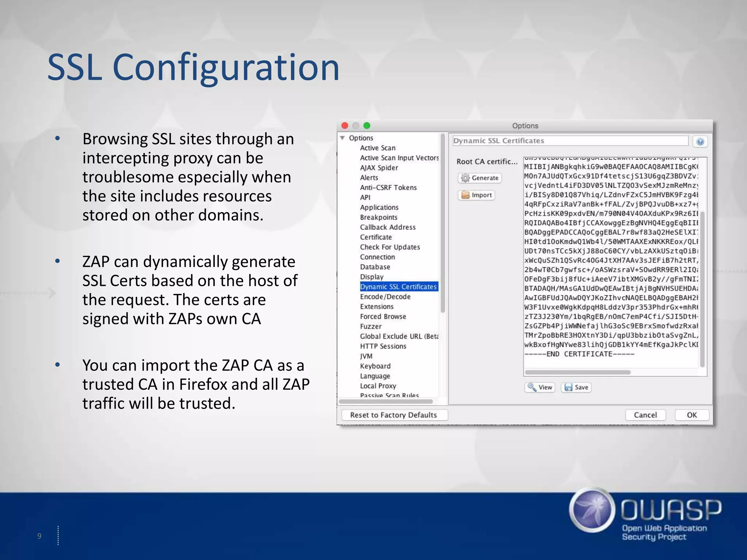This screenshot has width=747, height=560.
Task: Collapse the Options tree root triangle
Action: (342, 138)
